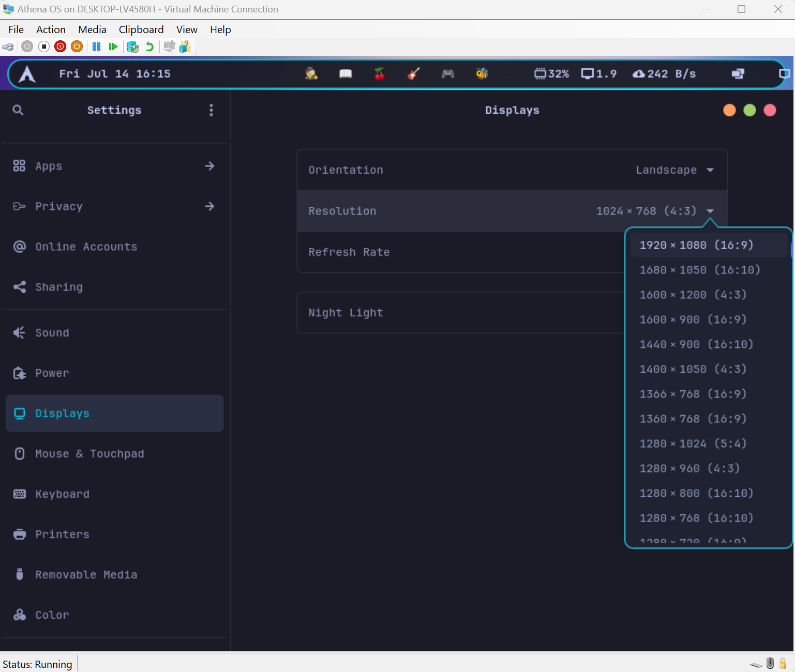795x672 pixels.
Task: Open the Action menu
Action: pyautogui.click(x=51, y=29)
